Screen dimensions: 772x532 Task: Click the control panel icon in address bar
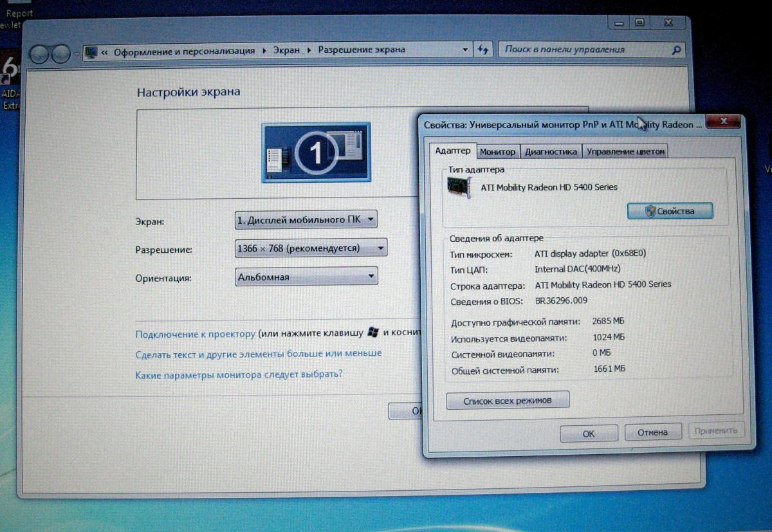tap(91, 51)
